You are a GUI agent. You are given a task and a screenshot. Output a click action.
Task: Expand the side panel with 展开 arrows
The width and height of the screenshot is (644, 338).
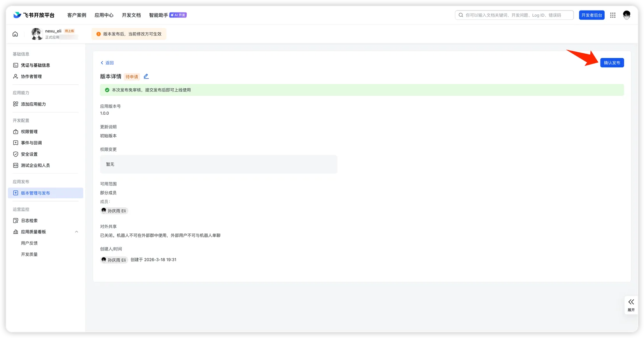[x=631, y=305]
